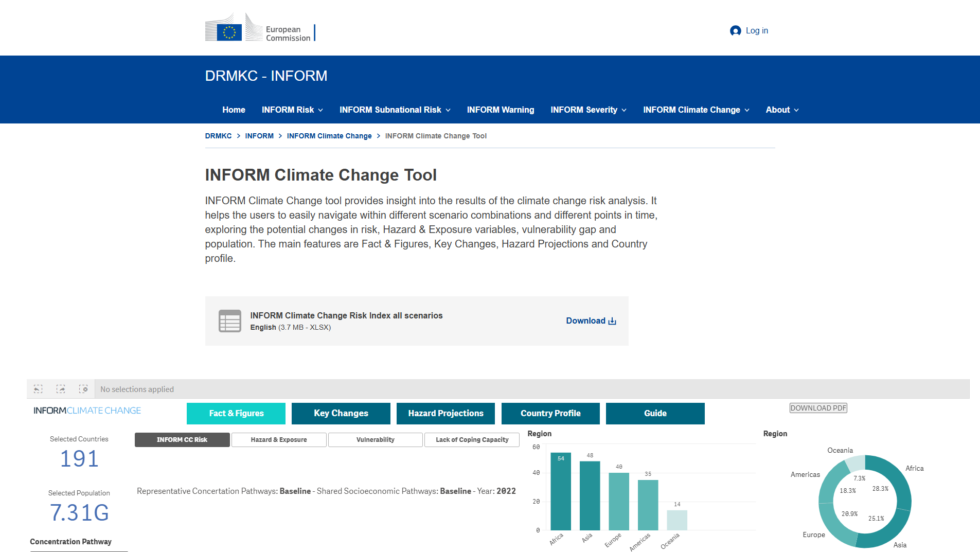The width and height of the screenshot is (980, 552).
Task: Undo last selection in the selections bar
Action: tap(38, 389)
